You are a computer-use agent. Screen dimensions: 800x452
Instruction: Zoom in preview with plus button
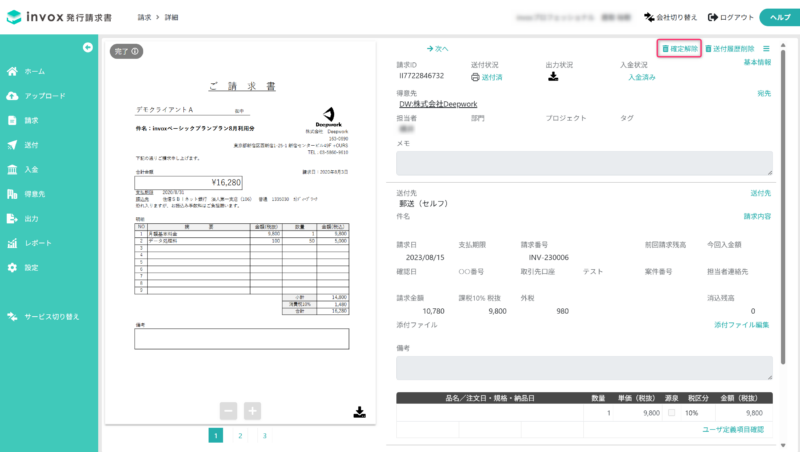[x=252, y=411]
